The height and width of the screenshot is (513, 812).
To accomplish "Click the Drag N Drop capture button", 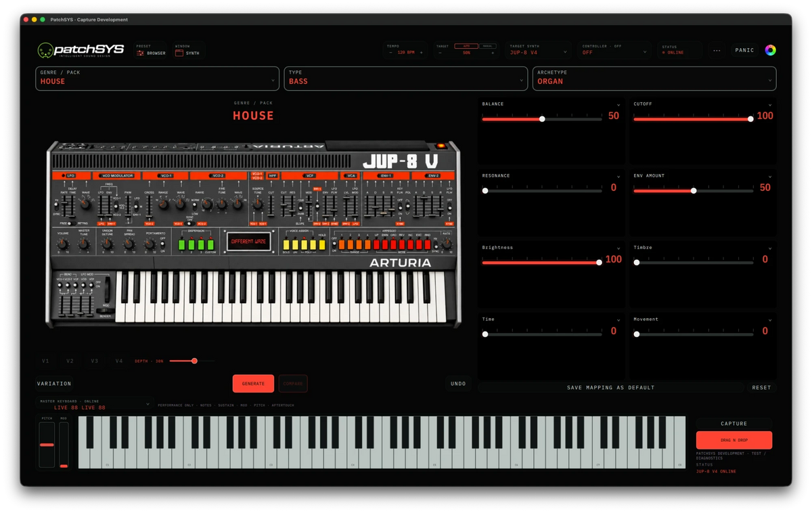I will coord(734,440).
